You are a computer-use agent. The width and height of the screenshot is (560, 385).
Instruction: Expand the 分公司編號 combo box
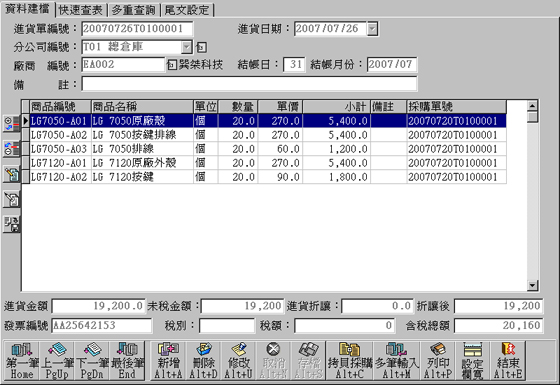186,47
